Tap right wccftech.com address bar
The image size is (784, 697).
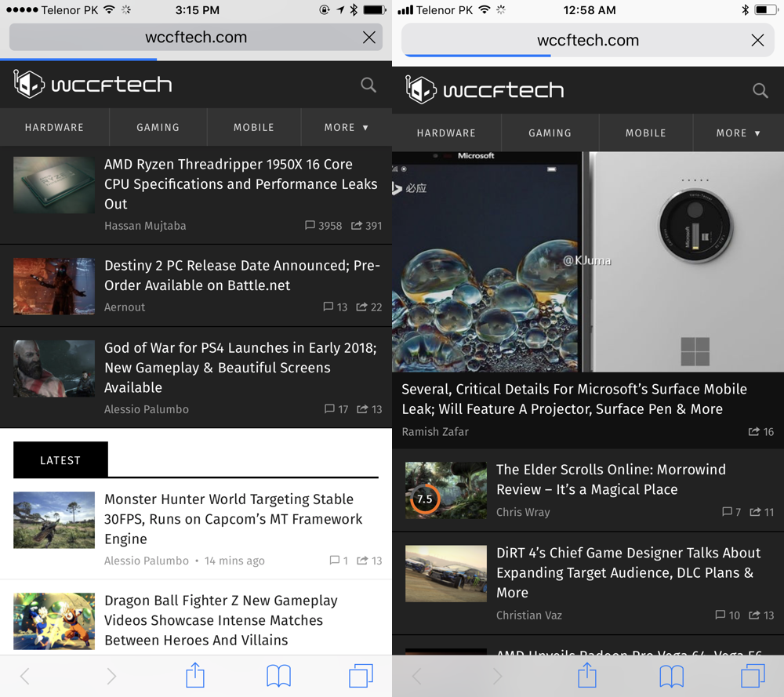click(588, 40)
